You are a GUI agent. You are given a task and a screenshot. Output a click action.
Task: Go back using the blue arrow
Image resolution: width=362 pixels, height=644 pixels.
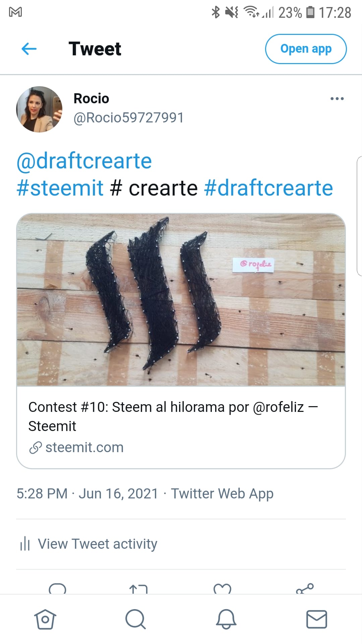29,49
